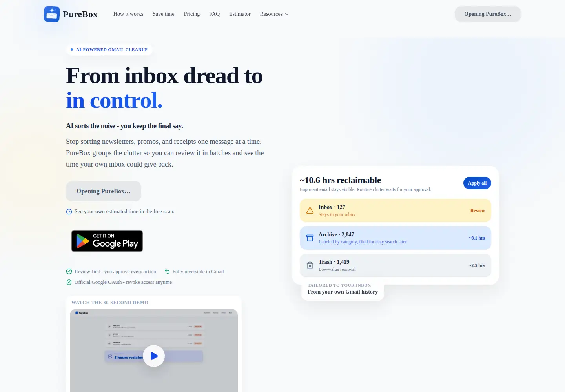
Task: Click the ~2.5 hrs value
Action: click(477, 265)
